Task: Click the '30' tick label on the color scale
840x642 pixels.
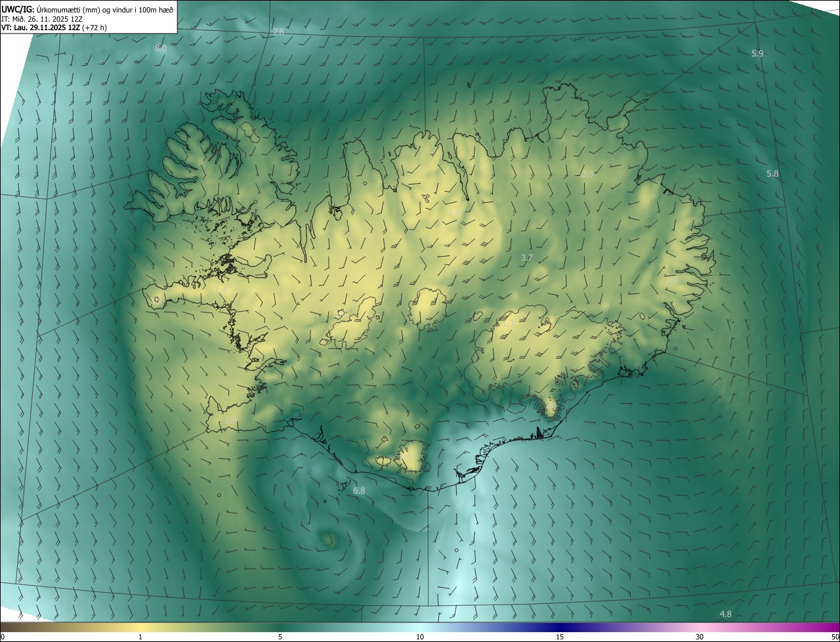Action: pos(700,637)
